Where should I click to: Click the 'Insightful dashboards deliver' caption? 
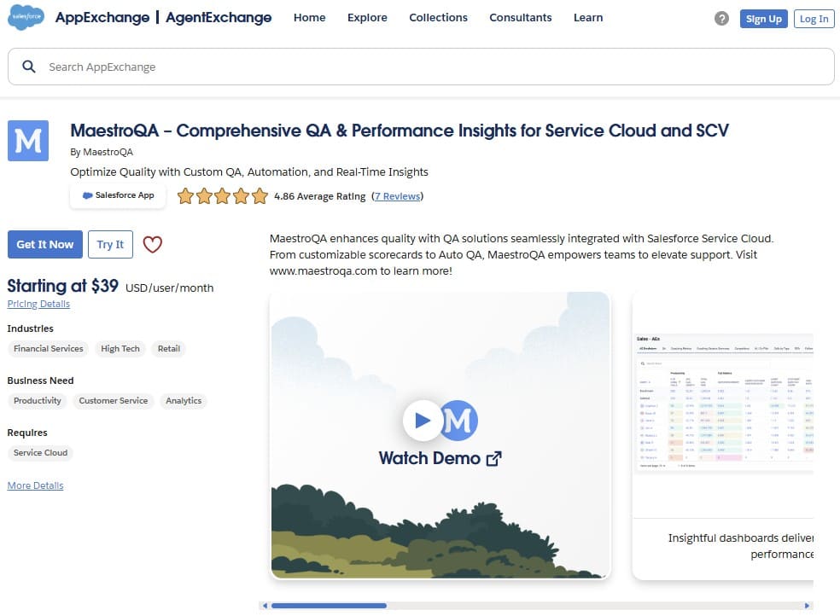point(741,538)
